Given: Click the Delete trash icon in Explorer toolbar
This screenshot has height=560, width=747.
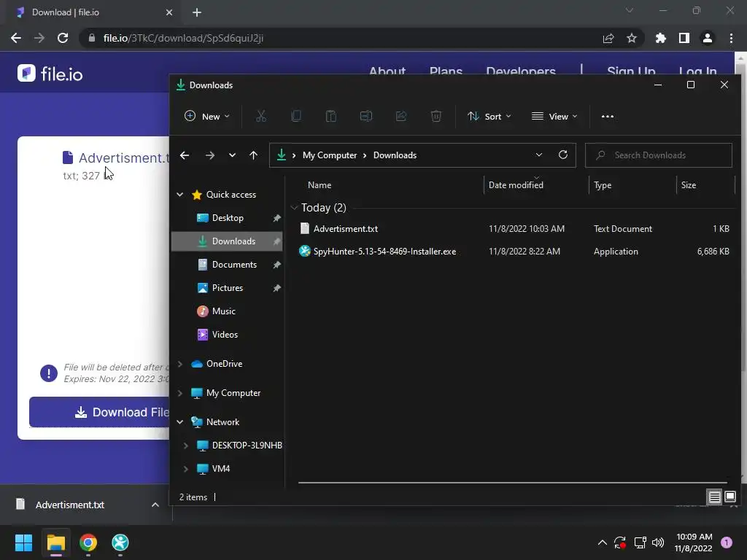Looking at the screenshot, I should tap(436, 116).
